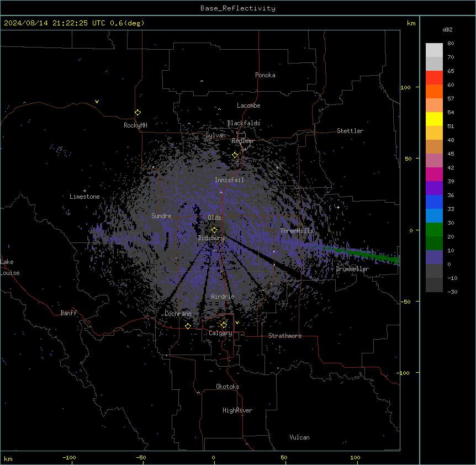
Task: Click the ThreeHills label
Action: tap(297, 231)
